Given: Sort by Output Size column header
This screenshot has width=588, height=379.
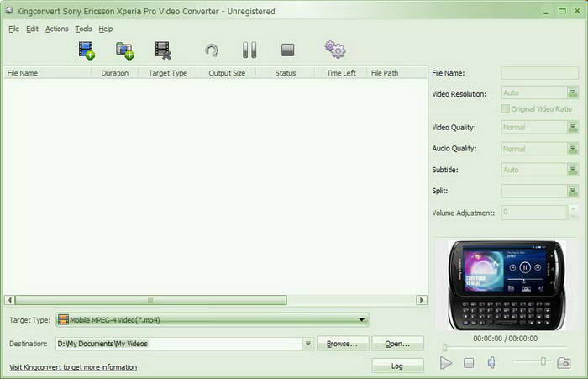Looking at the screenshot, I should click(227, 73).
